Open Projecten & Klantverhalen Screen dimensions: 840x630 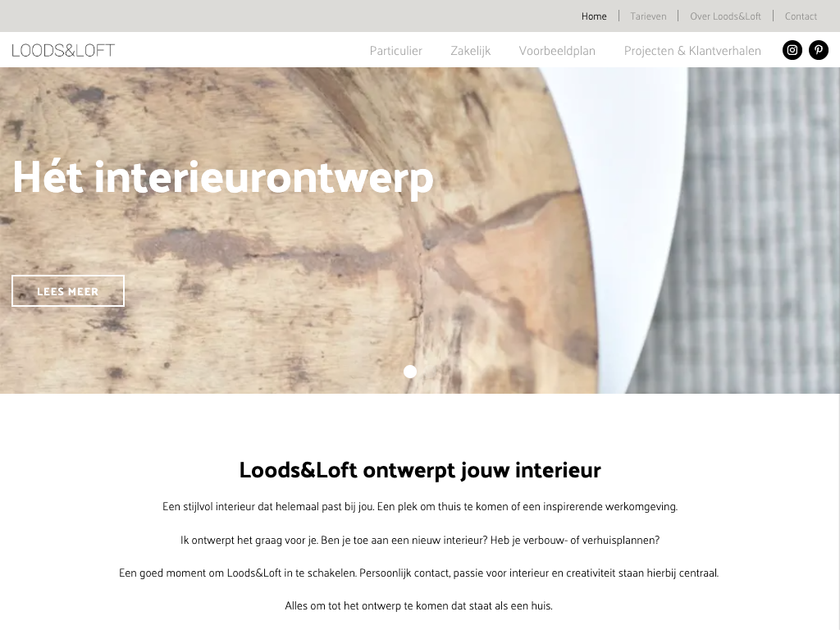pyautogui.click(x=692, y=51)
